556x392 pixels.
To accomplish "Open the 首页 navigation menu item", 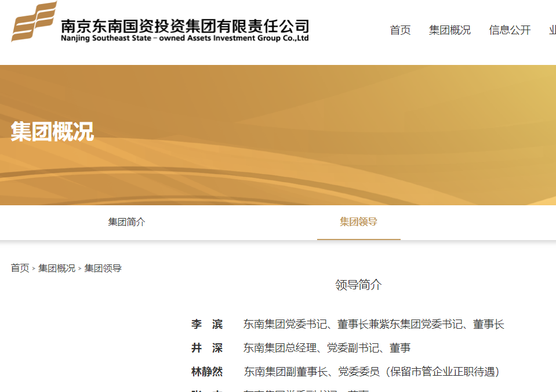I will click(400, 30).
